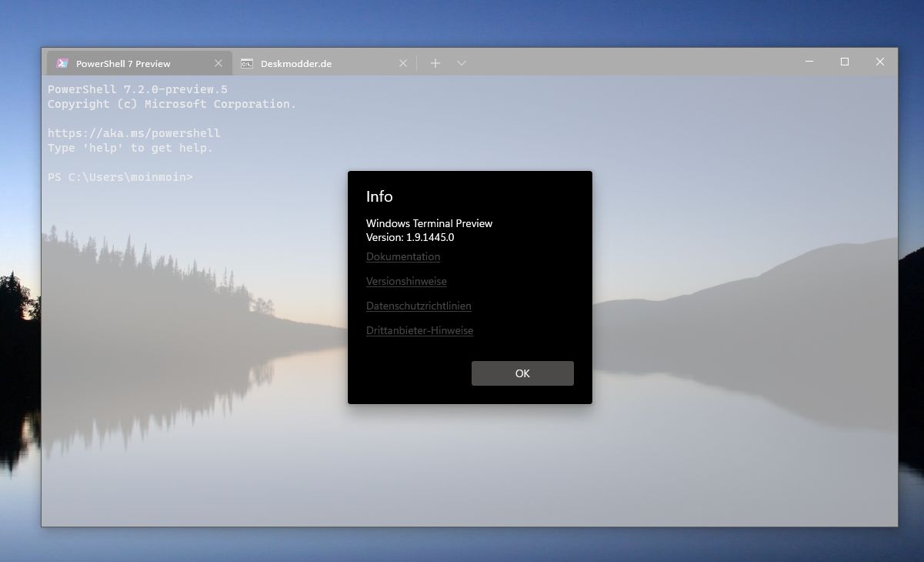The width and height of the screenshot is (924, 562).
Task: Open a new tab with the plus button
Action: coord(435,63)
